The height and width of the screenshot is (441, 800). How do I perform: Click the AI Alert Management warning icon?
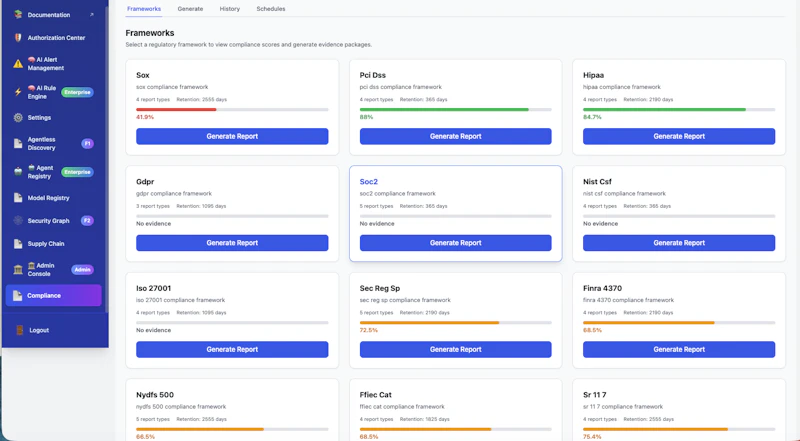pyautogui.click(x=18, y=64)
